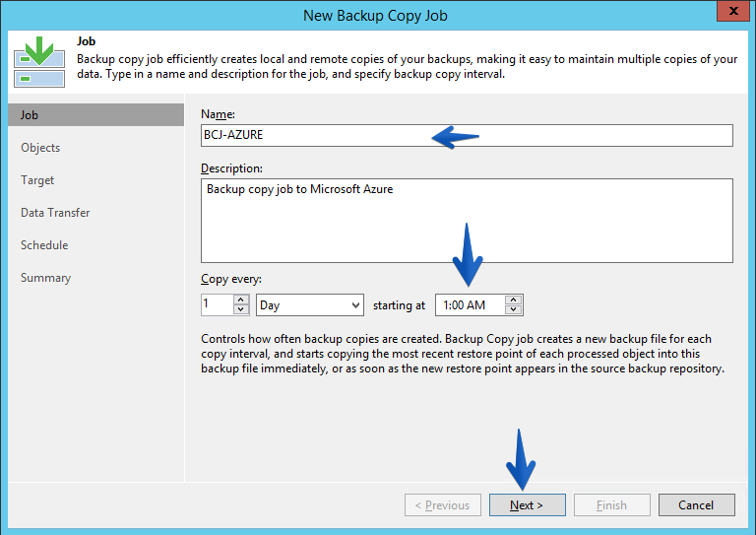Click the Finish button
The image size is (756, 535).
(612, 505)
